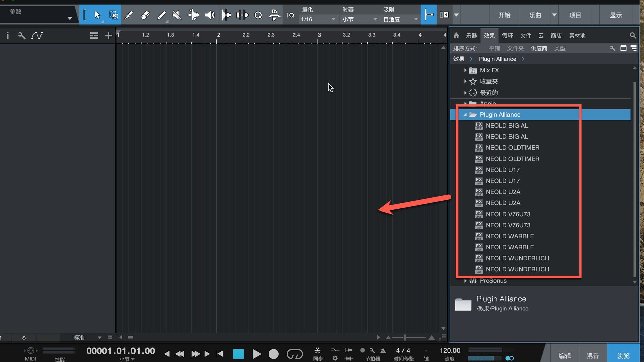Open the track inspector i icon

tap(8, 35)
